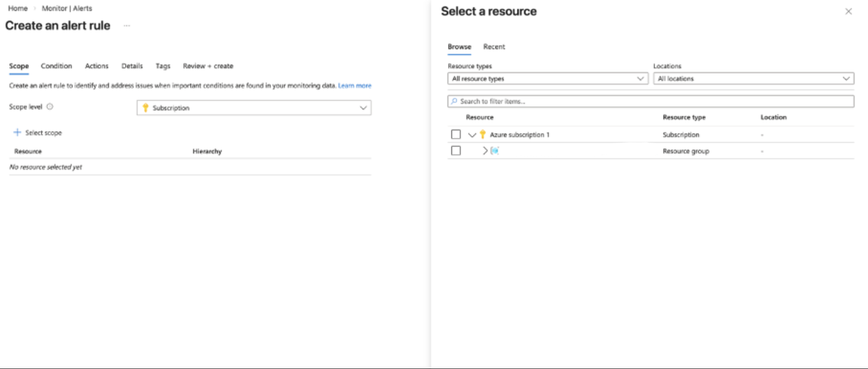Open the ellipsis menu beside page title
This screenshot has width=868, height=369.
tap(127, 26)
